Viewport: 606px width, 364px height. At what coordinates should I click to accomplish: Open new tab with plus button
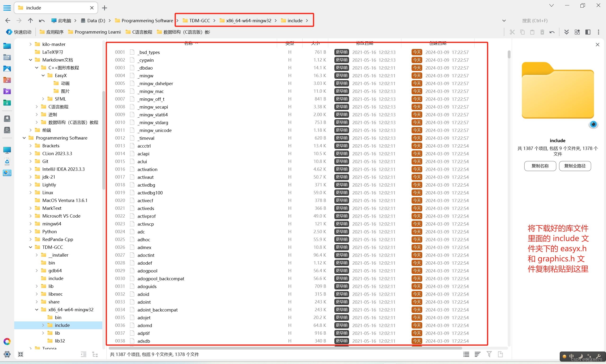105,8
